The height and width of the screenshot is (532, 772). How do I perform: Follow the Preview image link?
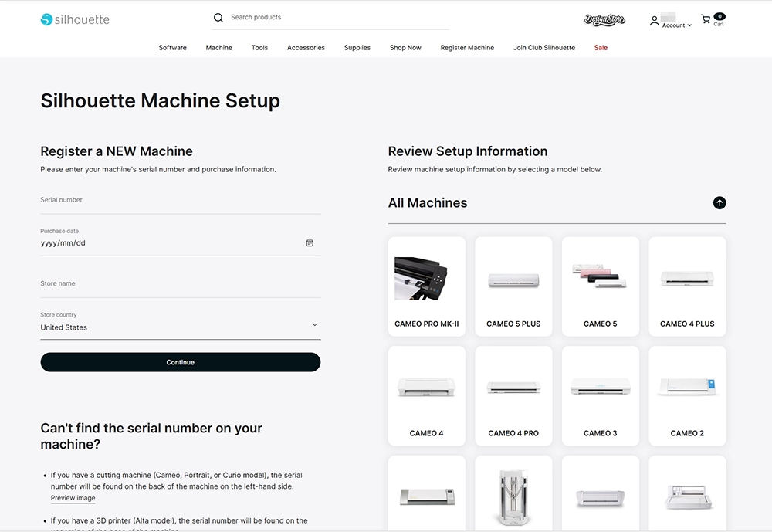click(x=73, y=499)
